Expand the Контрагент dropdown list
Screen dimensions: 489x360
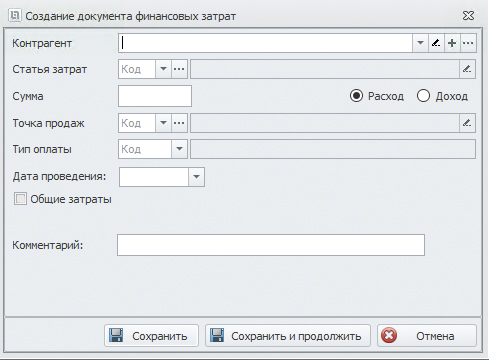pos(420,43)
